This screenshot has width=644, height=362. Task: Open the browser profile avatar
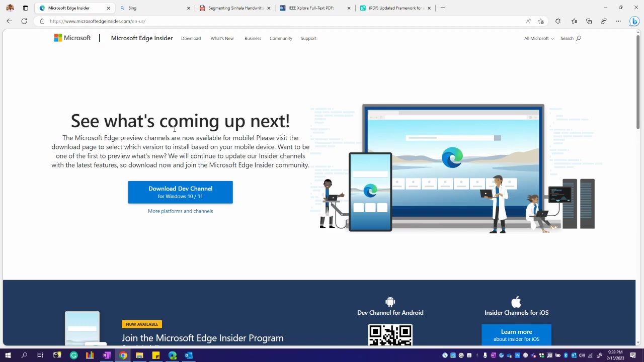coord(604,21)
